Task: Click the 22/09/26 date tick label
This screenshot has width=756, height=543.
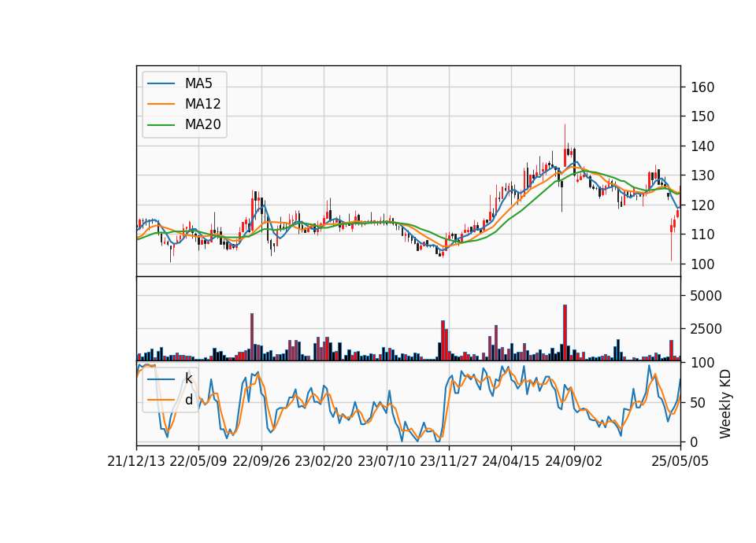Action: pos(261,461)
